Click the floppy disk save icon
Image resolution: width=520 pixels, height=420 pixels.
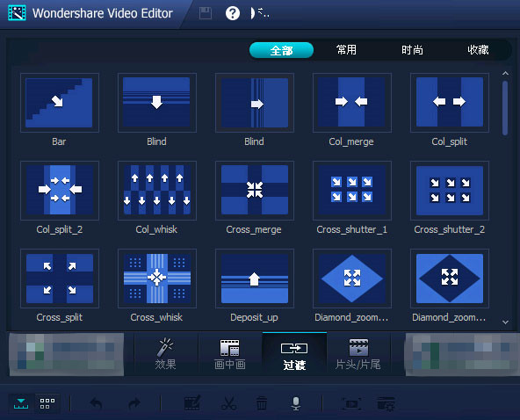206,13
